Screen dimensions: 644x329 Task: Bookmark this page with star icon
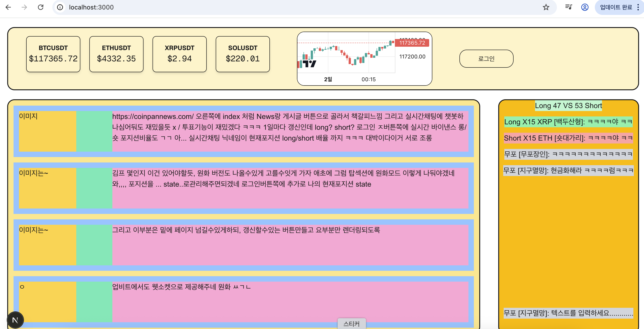(546, 7)
